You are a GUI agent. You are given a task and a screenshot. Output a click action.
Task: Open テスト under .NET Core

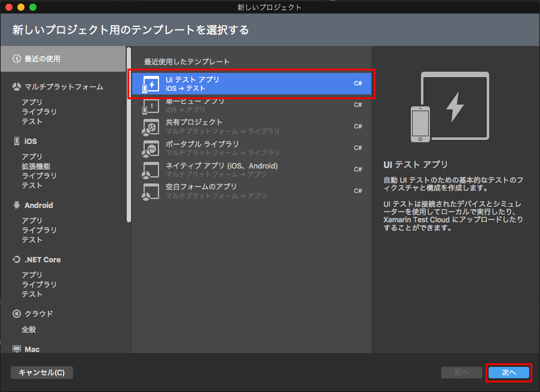point(32,294)
